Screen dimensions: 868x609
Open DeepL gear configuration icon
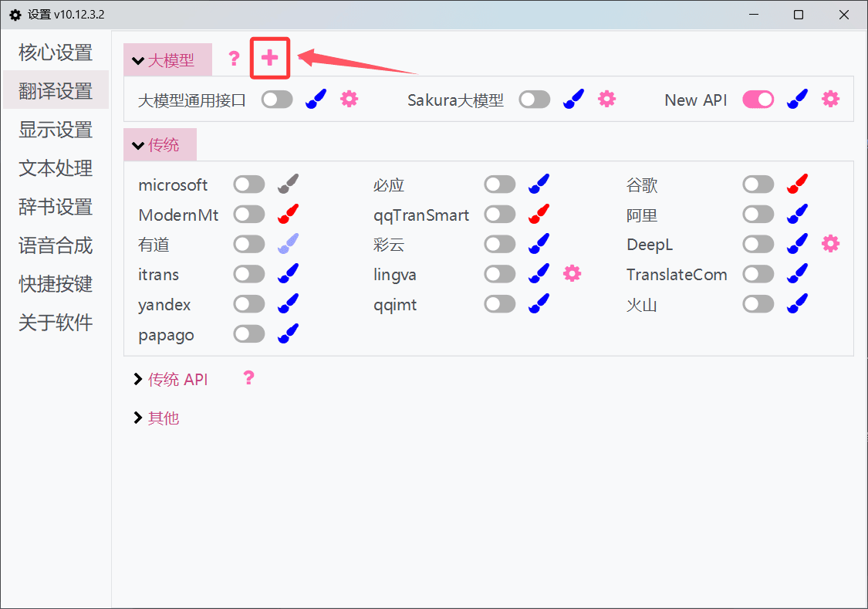tap(829, 244)
